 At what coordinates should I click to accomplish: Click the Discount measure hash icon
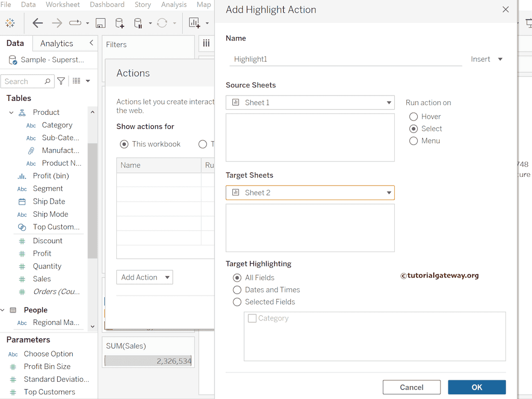22,241
